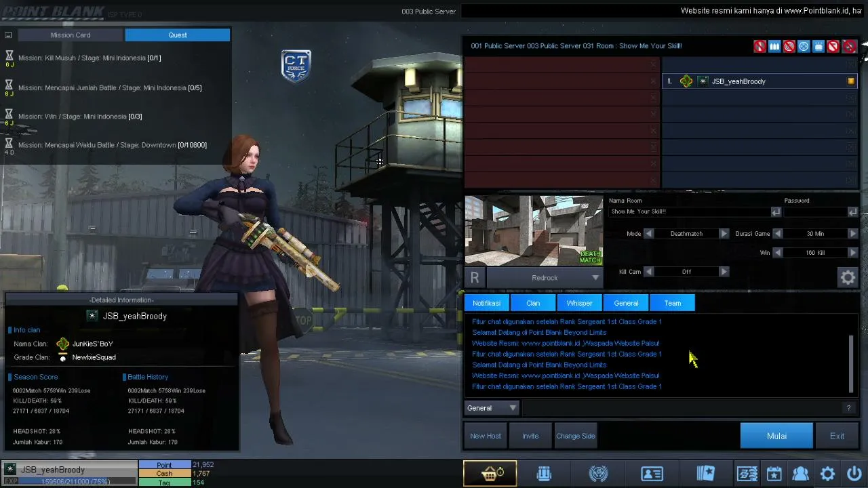Toggle the first red weapon restriction icon
Image resolution: width=868 pixels, height=488 pixels.
759,46
